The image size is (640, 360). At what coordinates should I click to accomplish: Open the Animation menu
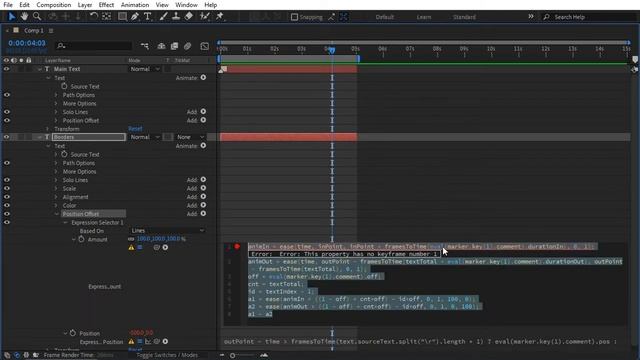(135, 5)
